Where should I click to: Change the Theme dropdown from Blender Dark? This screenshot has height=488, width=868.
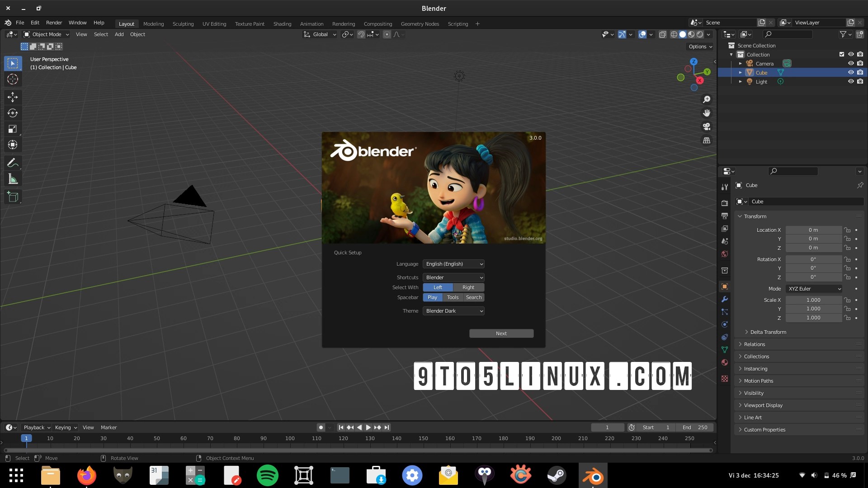click(x=453, y=311)
